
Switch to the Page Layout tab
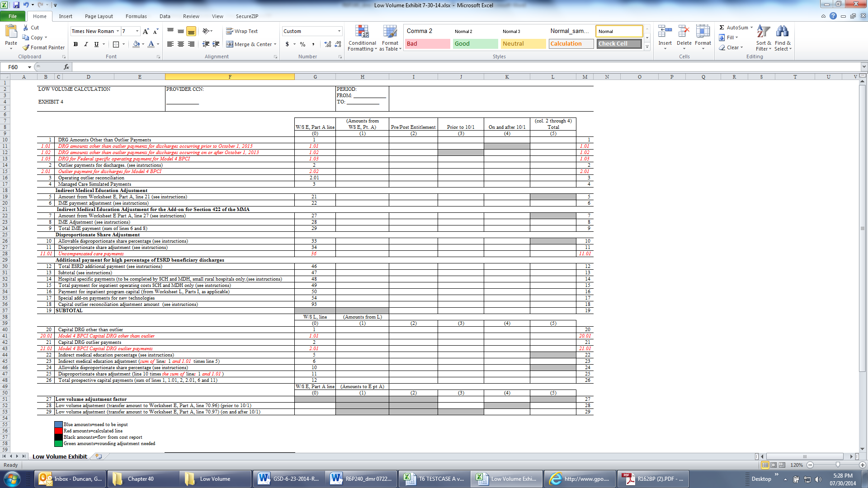[x=99, y=16]
